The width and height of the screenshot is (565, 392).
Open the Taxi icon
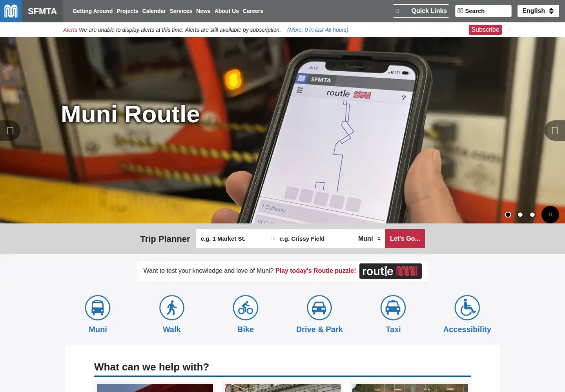pyautogui.click(x=393, y=308)
